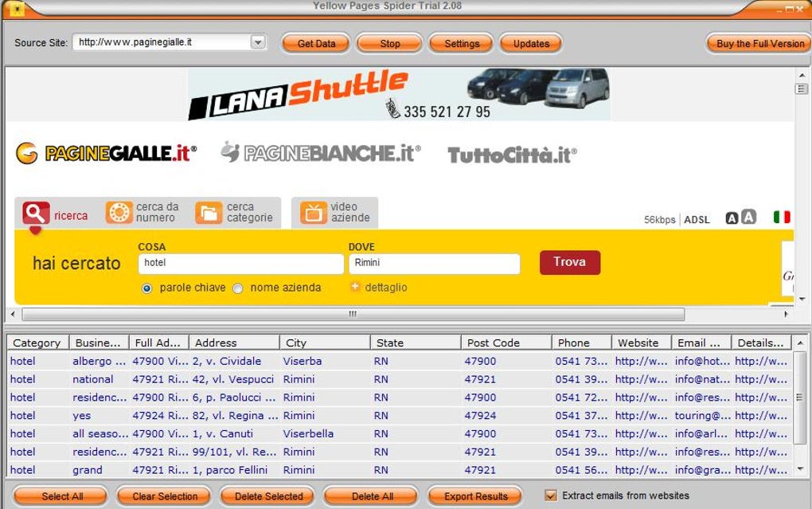The image size is (812, 509).
Task: Select the grand hotel row
Action: tap(400, 470)
